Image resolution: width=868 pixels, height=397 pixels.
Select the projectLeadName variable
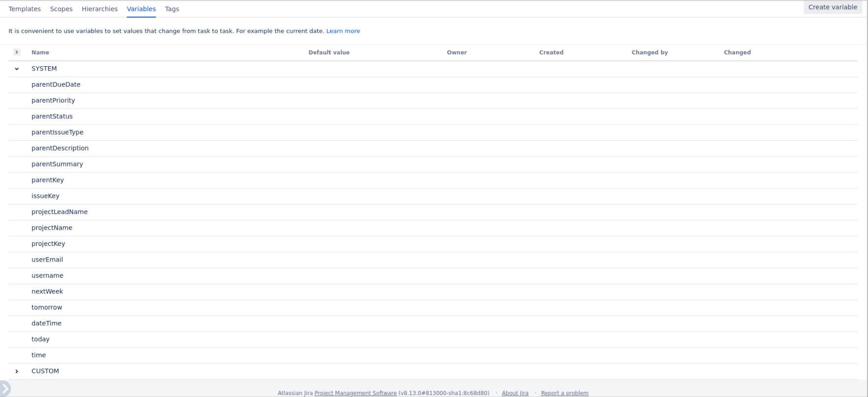click(x=59, y=212)
